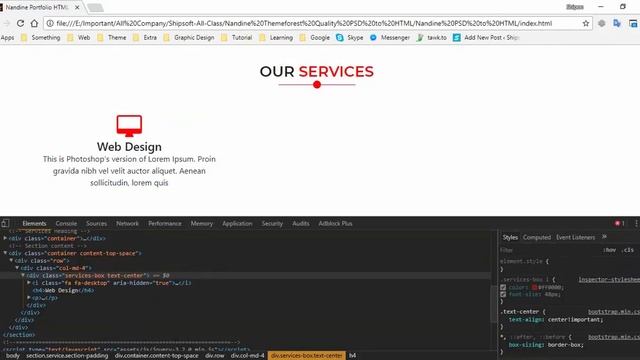Bookmark this page with the star icon

tap(586, 23)
